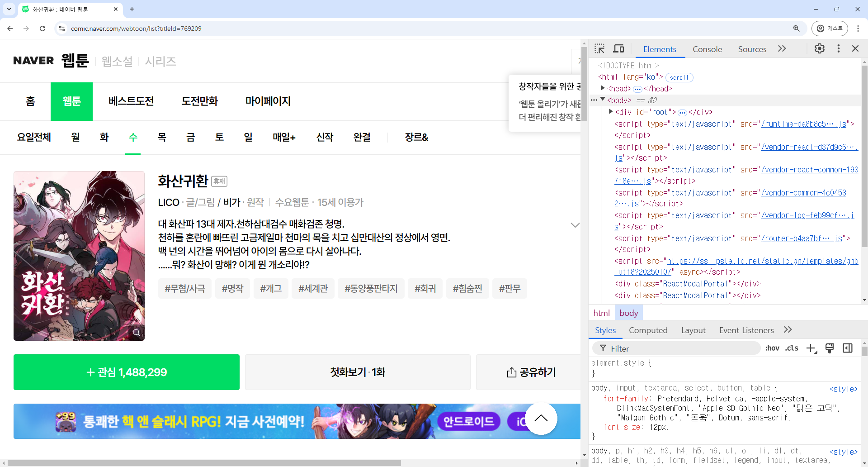
Task: Open the Layout styles tab
Action: click(x=693, y=330)
